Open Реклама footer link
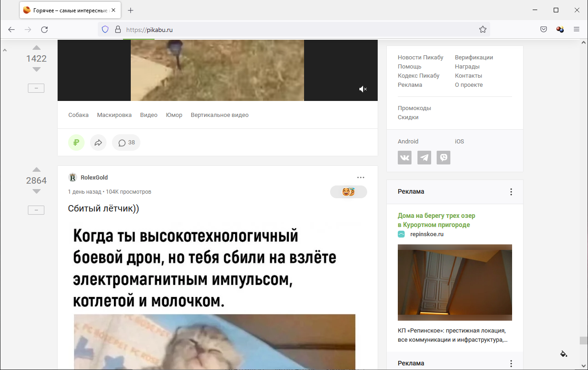Viewport: 588px width, 370px height. [x=410, y=85]
